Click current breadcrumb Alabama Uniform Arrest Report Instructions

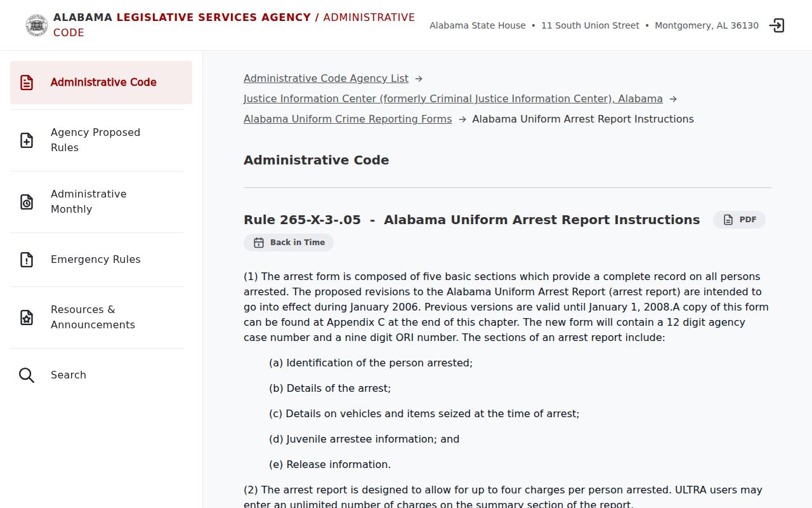coord(583,119)
